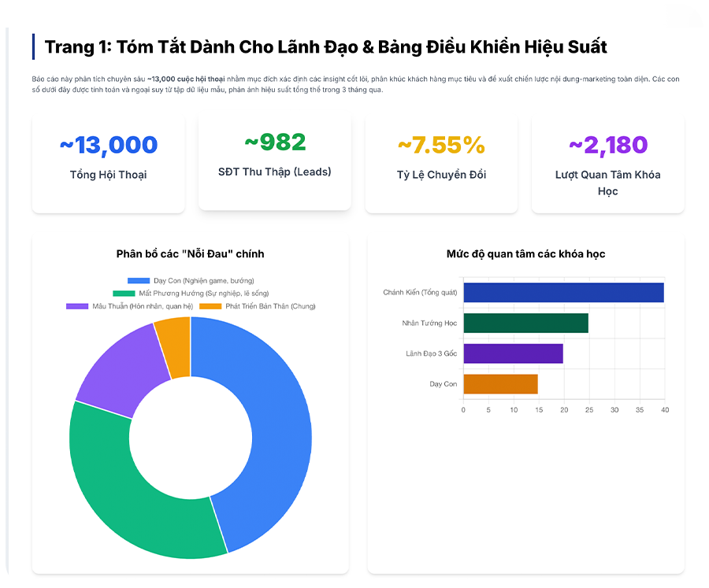709x588 pixels.
Task: Toggle the blue "Dạy Con (Nghiện game, bướng)" legend entry
Action: 191,281
